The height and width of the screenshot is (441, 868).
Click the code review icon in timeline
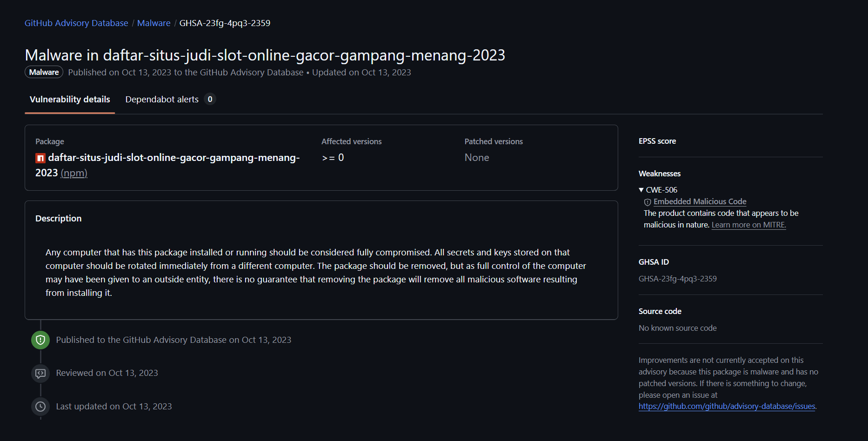pyautogui.click(x=40, y=373)
